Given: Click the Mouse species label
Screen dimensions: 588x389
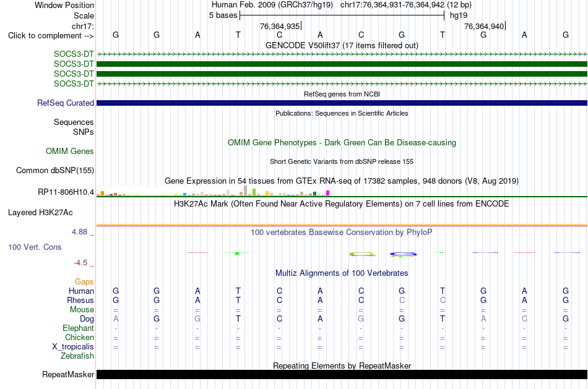Looking at the screenshot, I should click(82, 310).
